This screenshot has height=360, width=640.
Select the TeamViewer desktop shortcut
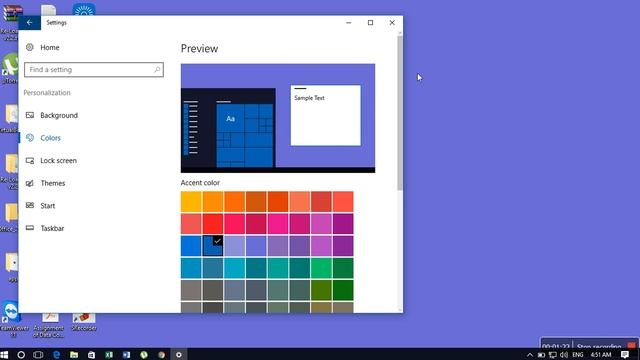12,319
